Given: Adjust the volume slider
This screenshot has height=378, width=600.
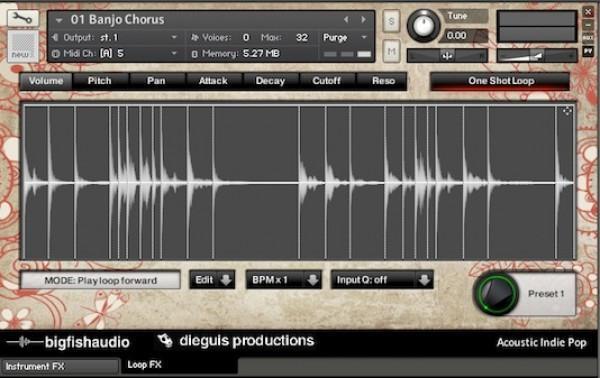Looking at the screenshot, I should 537,56.
